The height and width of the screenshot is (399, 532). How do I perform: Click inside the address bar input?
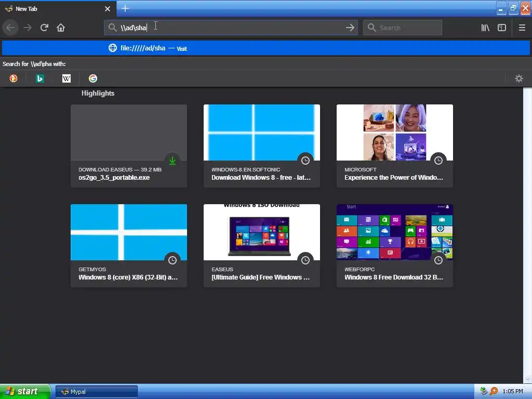click(x=231, y=28)
